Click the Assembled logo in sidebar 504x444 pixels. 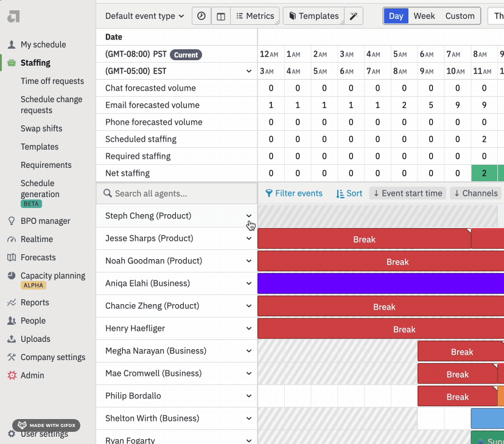tap(13, 16)
